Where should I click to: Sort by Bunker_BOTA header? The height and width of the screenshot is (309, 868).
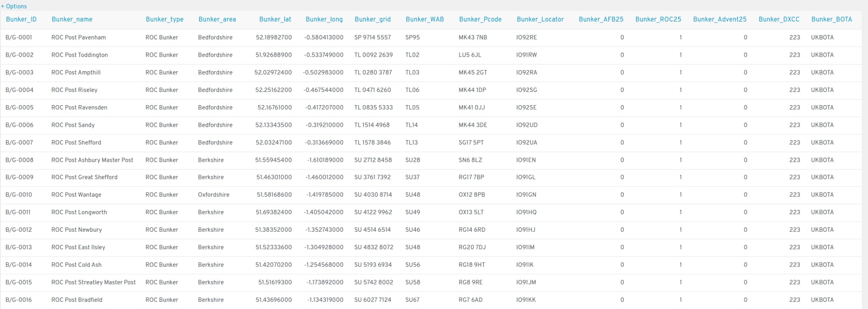tap(832, 19)
